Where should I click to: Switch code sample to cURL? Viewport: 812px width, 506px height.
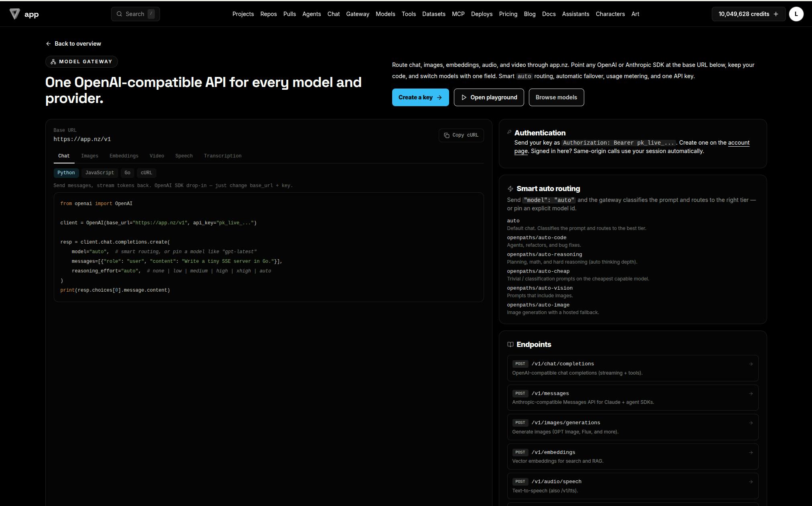point(146,173)
